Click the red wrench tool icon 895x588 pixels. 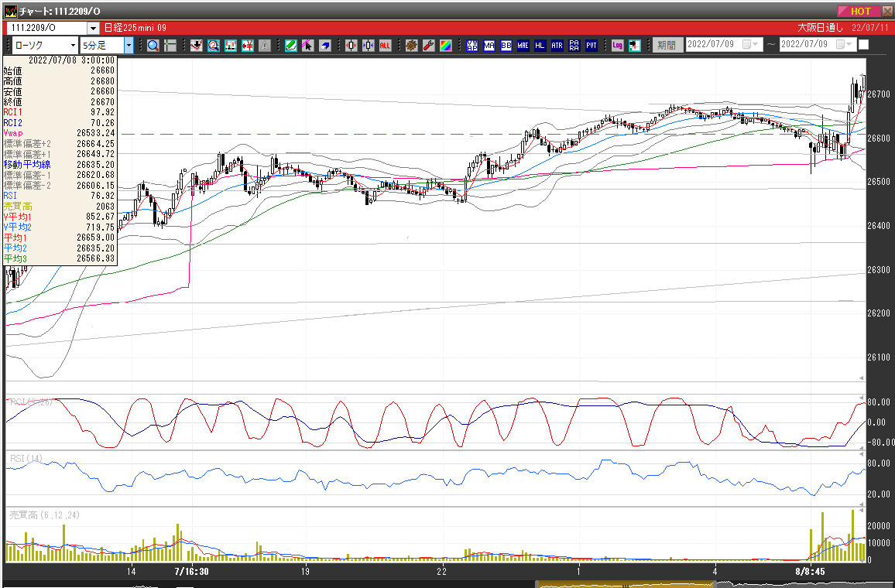click(x=429, y=46)
